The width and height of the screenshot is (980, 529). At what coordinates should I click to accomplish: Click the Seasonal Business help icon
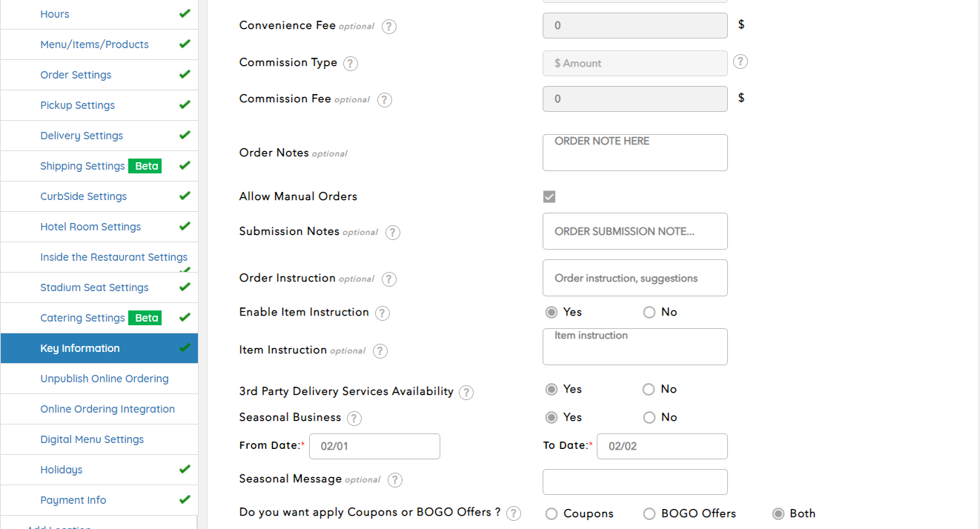(x=354, y=419)
